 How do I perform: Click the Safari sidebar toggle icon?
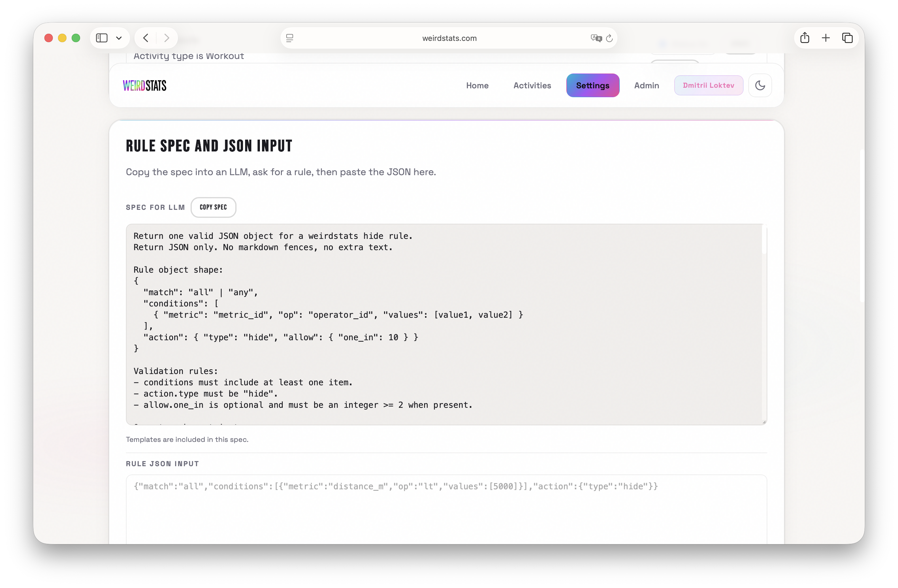point(102,38)
